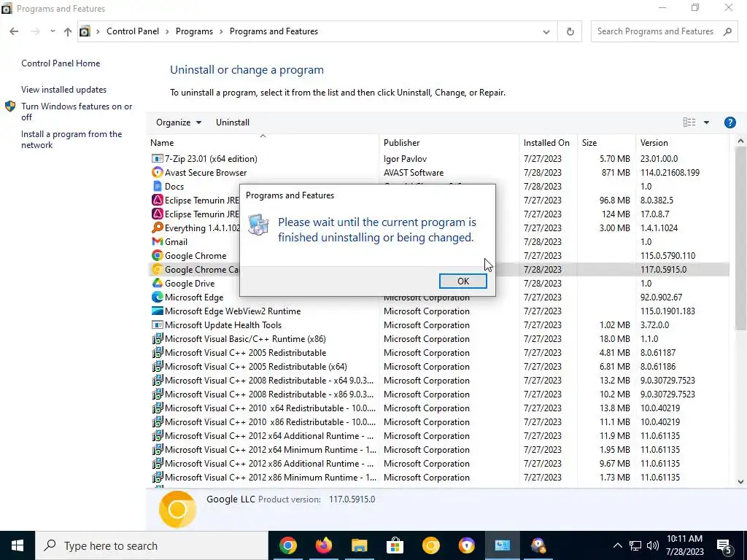This screenshot has height=560, width=747.
Task: Click the scrollbar down arrow
Action: pyautogui.click(x=740, y=481)
